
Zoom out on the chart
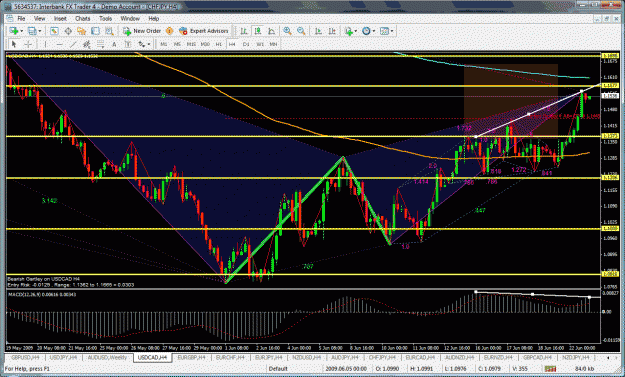pyautogui.click(x=301, y=31)
